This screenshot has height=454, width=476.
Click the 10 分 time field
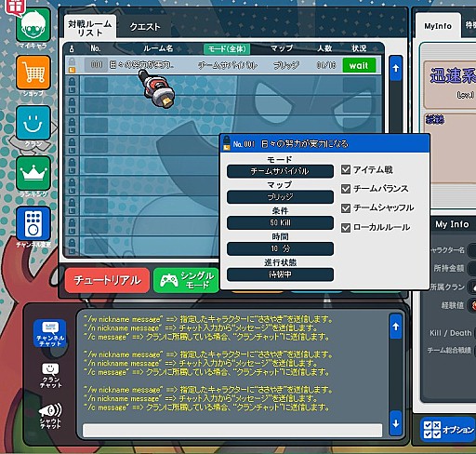click(x=280, y=248)
